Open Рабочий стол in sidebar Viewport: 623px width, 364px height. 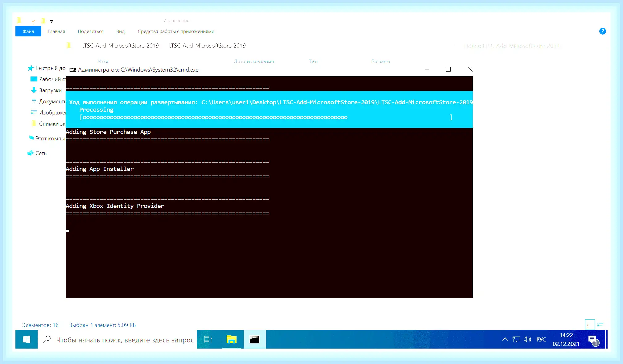48,79
